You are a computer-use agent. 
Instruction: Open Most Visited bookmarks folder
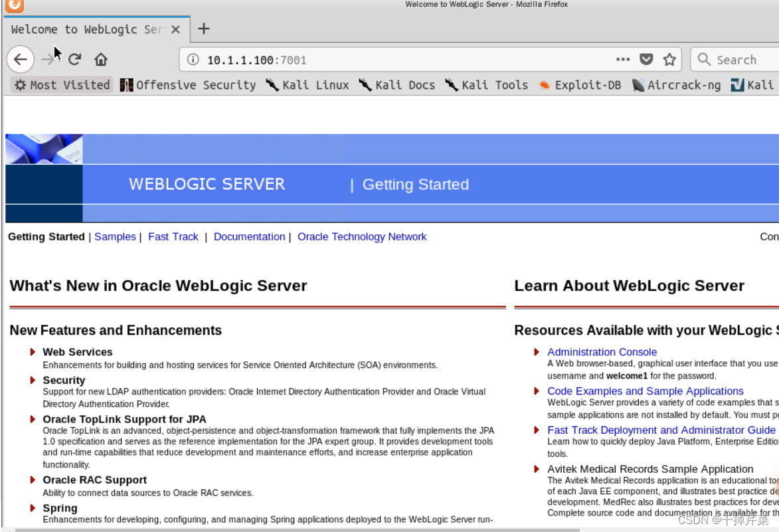coord(62,85)
